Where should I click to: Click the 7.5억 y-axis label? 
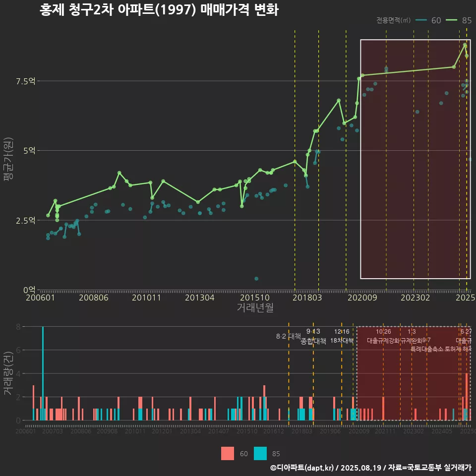[x=25, y=81]
